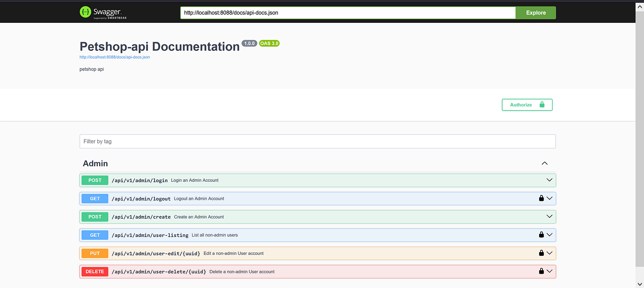Click the POST badge on admin login
This screenshot has width=644, height=288.
tap(94, 180)
